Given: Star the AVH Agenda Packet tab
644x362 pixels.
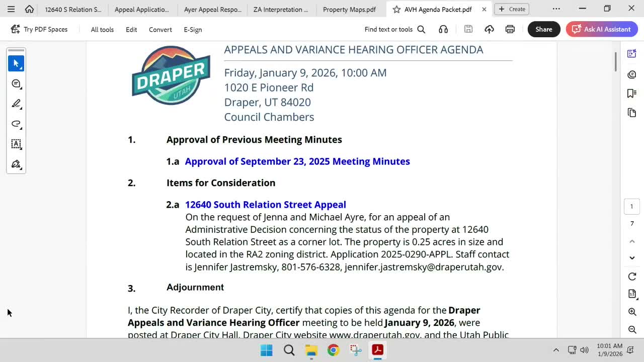Looking at the screenshot, I should (x=396, y=9).
